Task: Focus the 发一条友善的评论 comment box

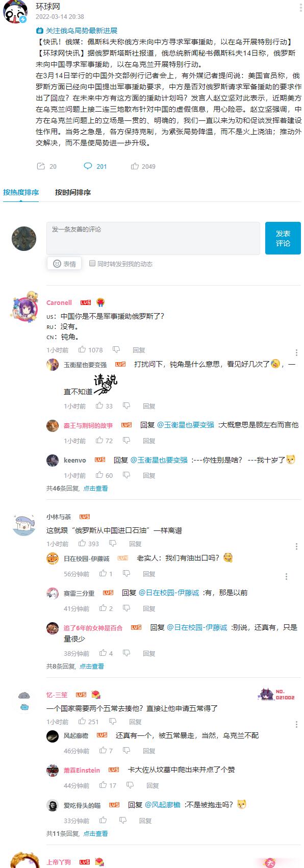Action: click(x=153, y=238)
